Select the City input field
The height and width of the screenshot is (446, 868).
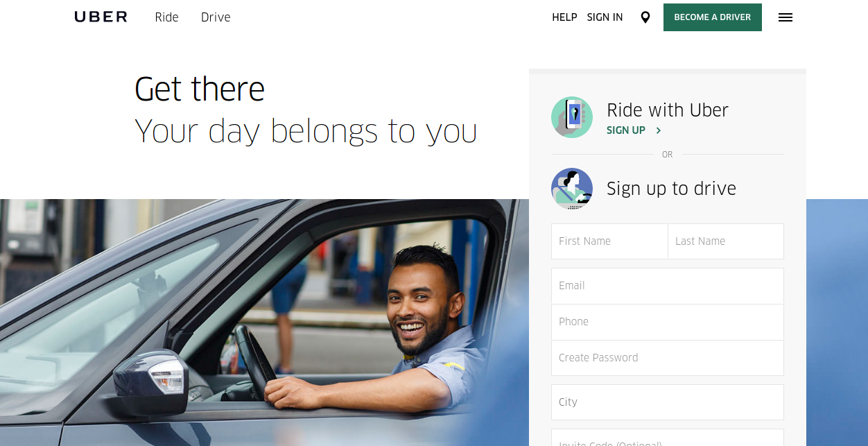coord(668,402)
